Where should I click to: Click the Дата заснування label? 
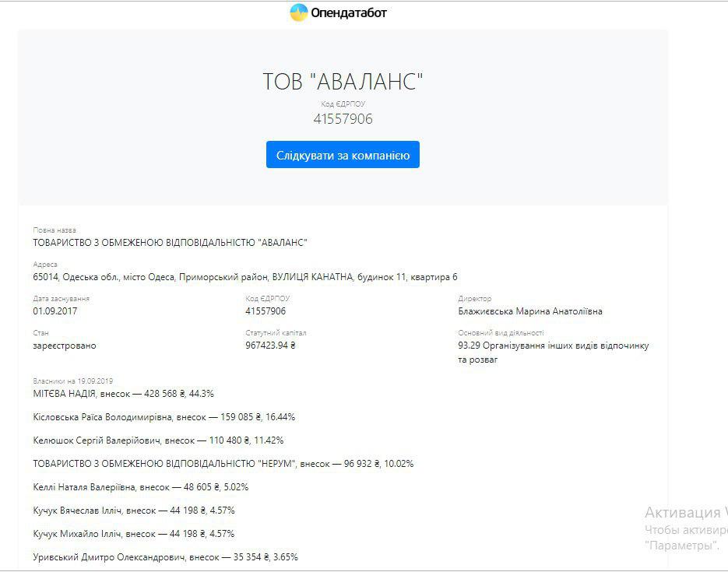(x=62, y=299)
